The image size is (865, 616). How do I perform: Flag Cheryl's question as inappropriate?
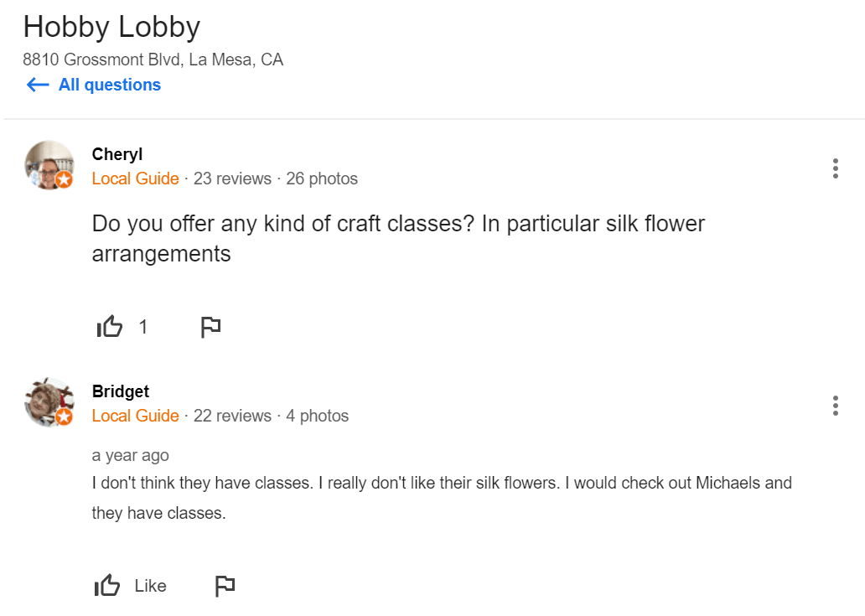point(210,327)
